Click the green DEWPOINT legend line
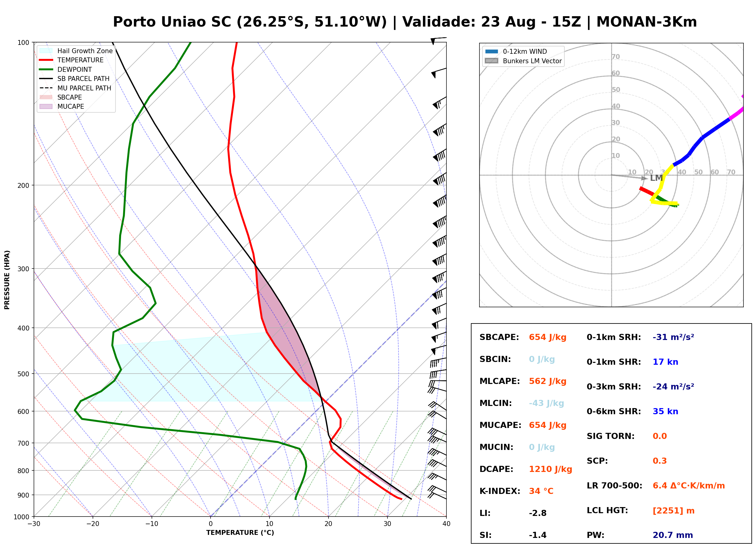 tap(46, 69)
